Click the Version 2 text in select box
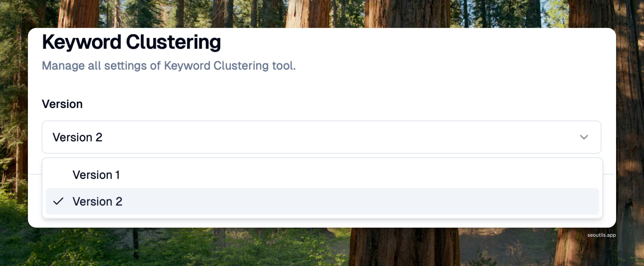 point(77,137)
